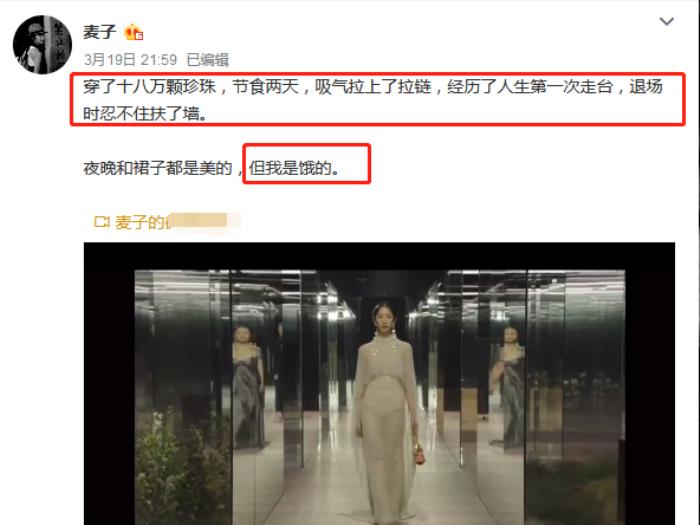Open the post options chevron menu
This screenshot has height=525, width=700.
click(x=667, y=21)
